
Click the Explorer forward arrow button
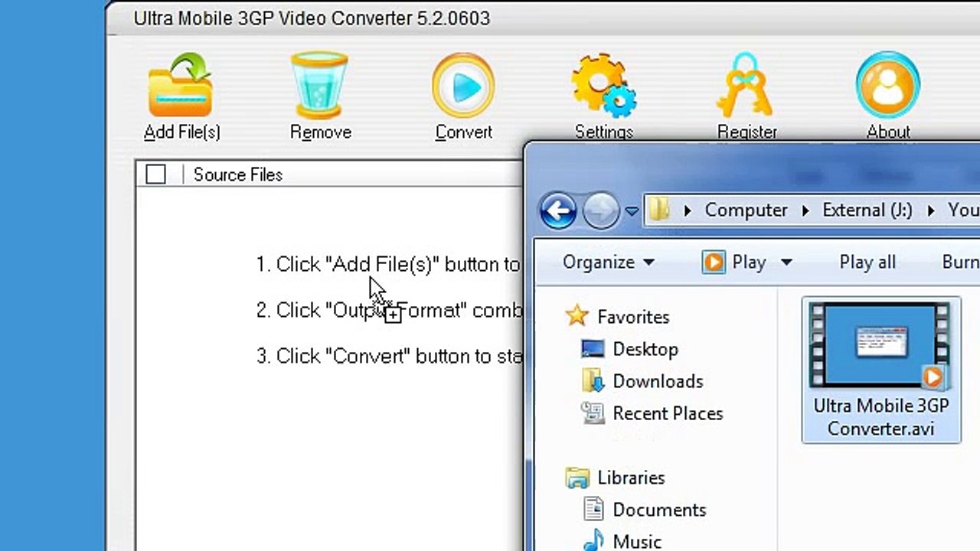[x=601, y=210]
